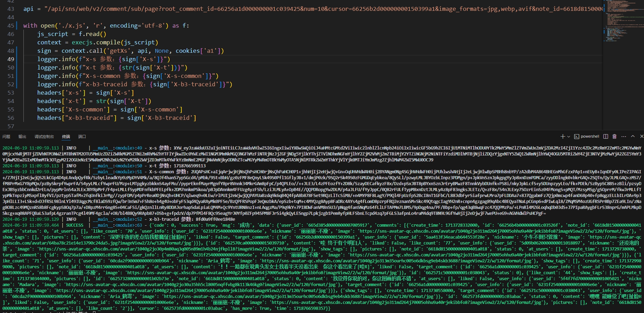This screenshot has height=313, width=644.
Task: Close the terminal panel with the X
Action: click(x=642, y=137)
